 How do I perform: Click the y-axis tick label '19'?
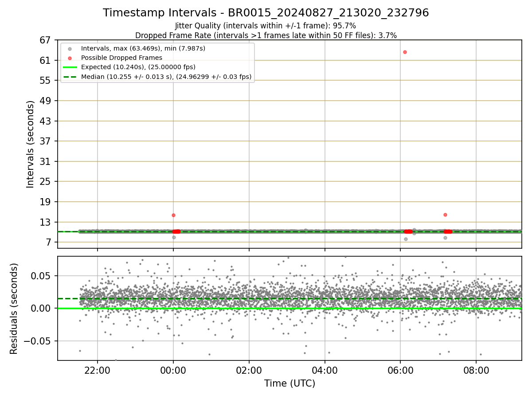pyautogui.click(x=46, y=202)
